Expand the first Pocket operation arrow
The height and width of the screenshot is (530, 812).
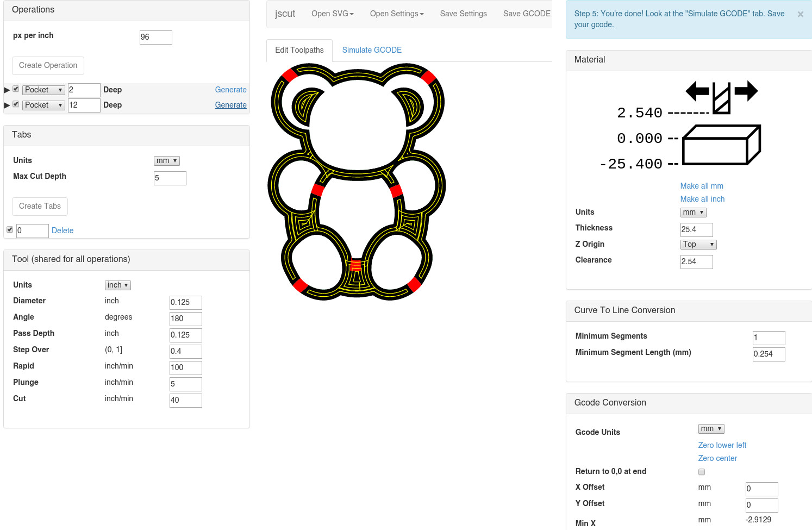point(7,90)
